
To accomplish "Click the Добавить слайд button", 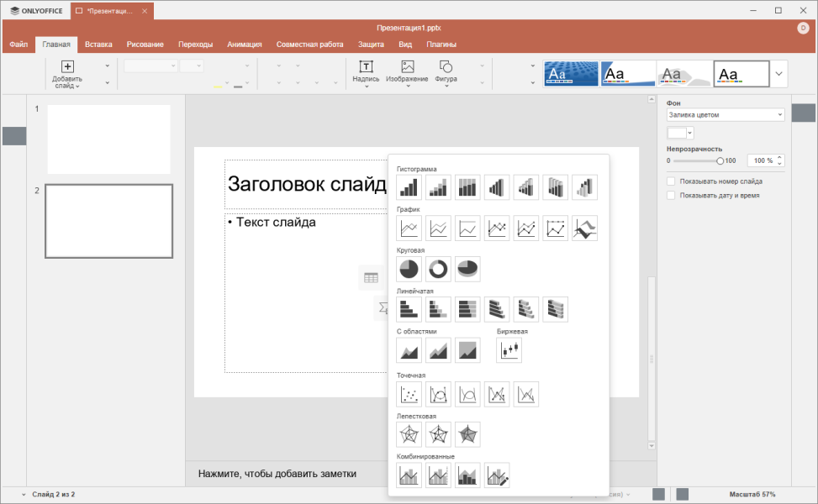I will [x=67, y=73].
